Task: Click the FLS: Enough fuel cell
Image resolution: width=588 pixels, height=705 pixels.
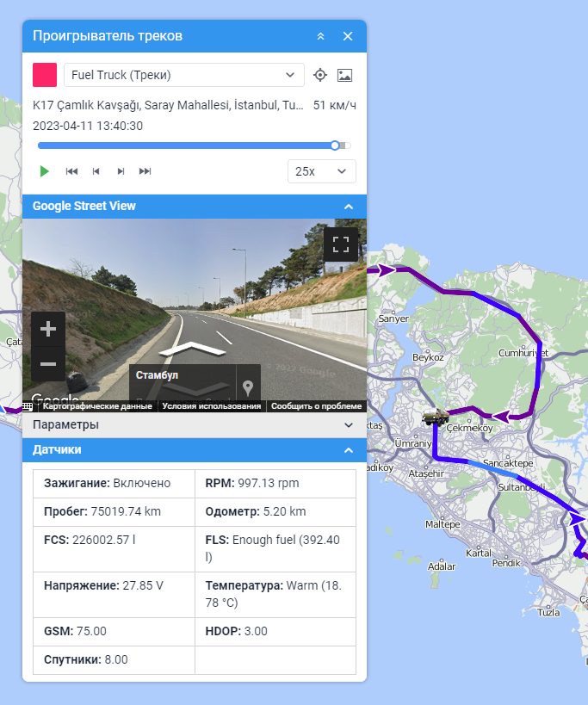Action: [275, 549]
